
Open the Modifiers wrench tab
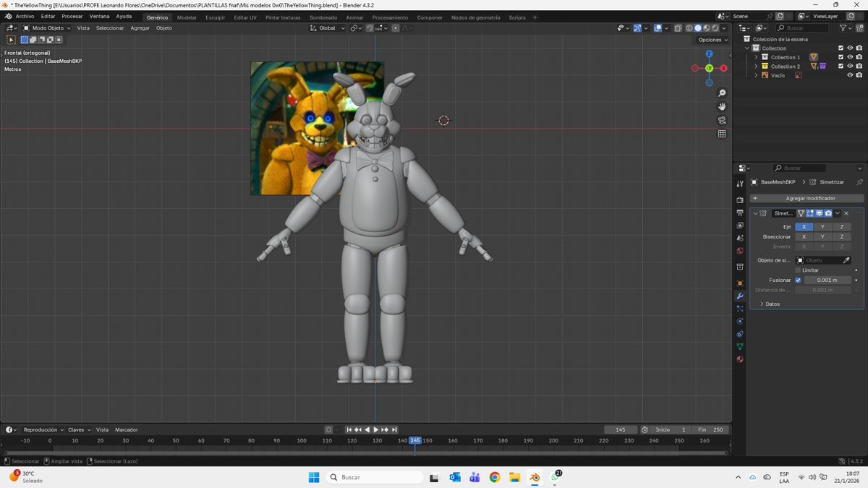point(740,296)
